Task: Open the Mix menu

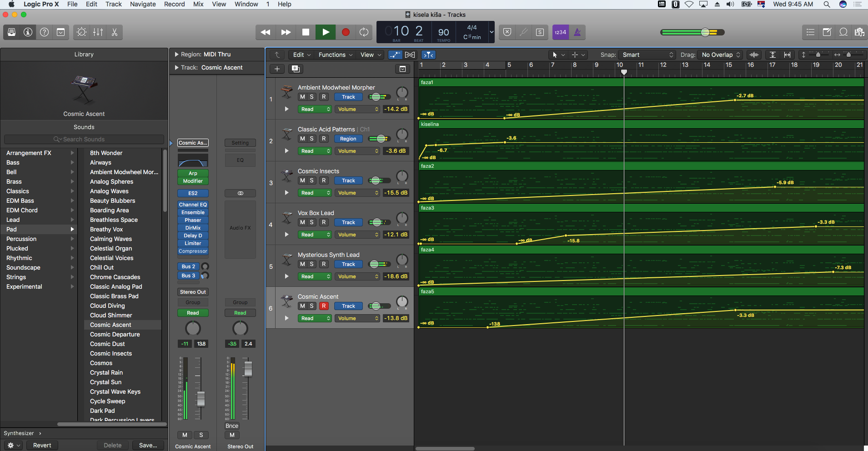Action: click(198, 4)
